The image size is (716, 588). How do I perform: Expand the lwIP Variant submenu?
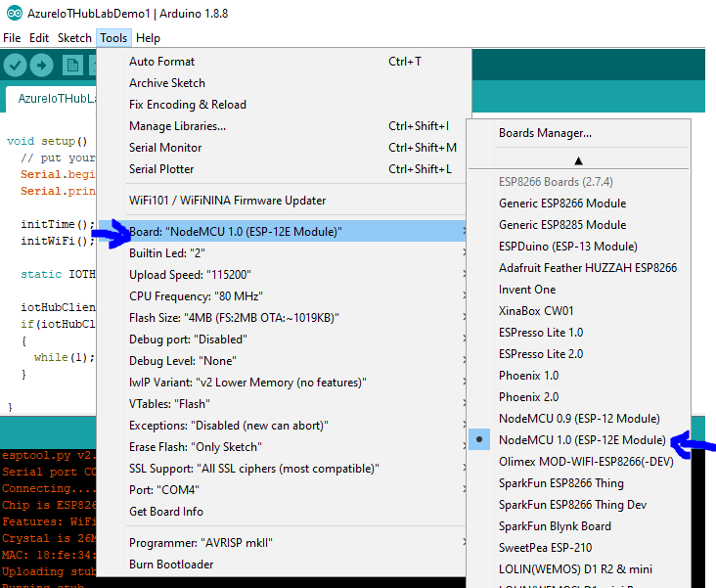(284, 382)
